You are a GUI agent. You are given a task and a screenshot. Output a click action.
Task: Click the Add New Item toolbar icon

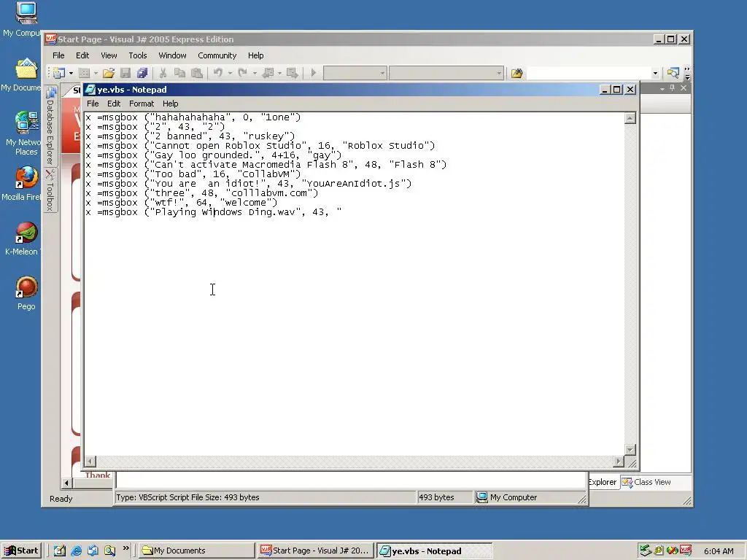tap(84, 73)
